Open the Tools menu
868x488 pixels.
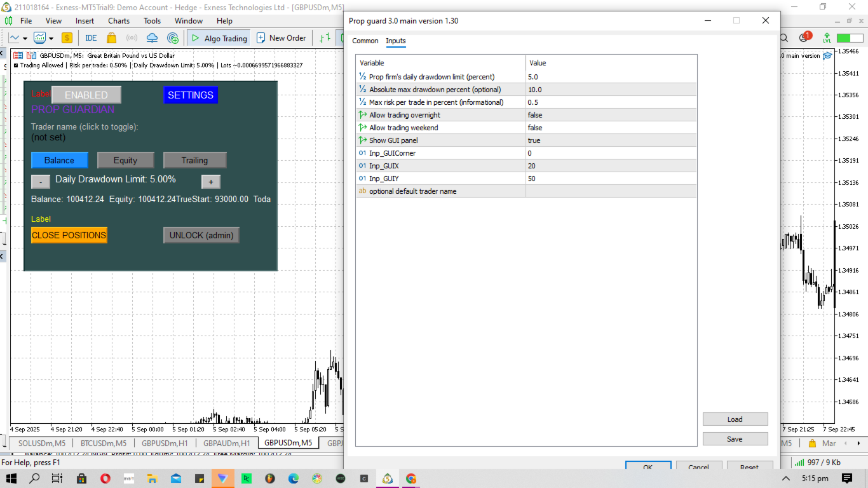point(153,21)
